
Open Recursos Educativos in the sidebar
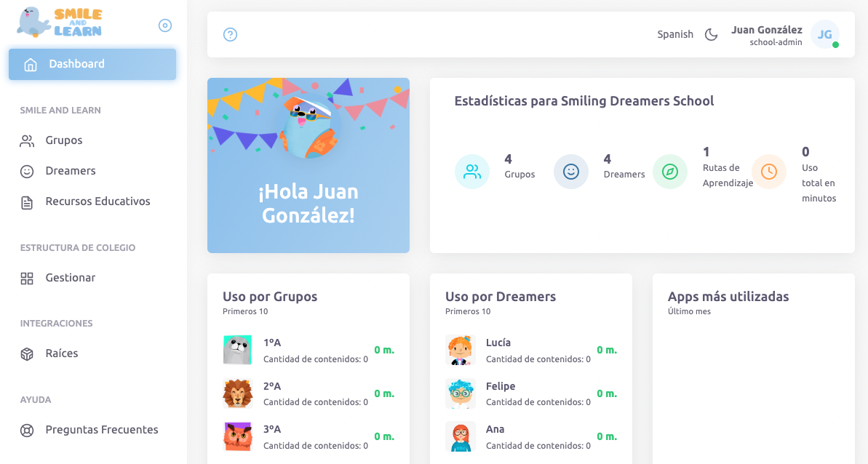click(97, 201)
